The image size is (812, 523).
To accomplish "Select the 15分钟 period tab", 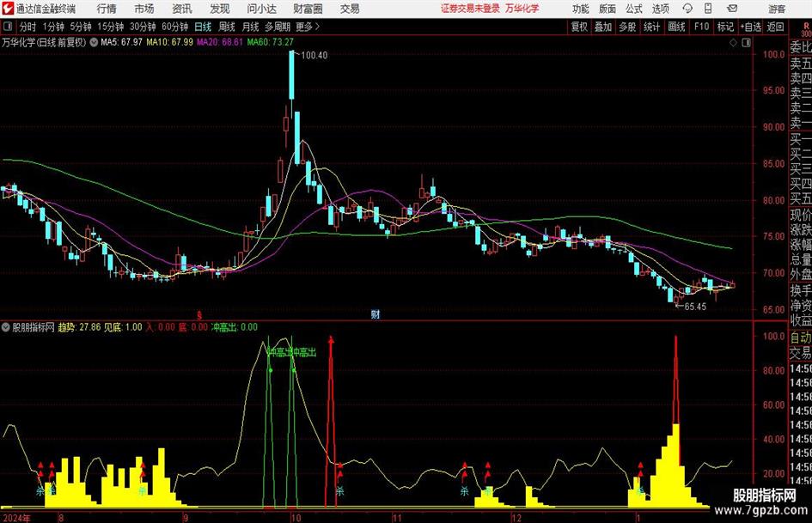I will (x=111, y=27).
